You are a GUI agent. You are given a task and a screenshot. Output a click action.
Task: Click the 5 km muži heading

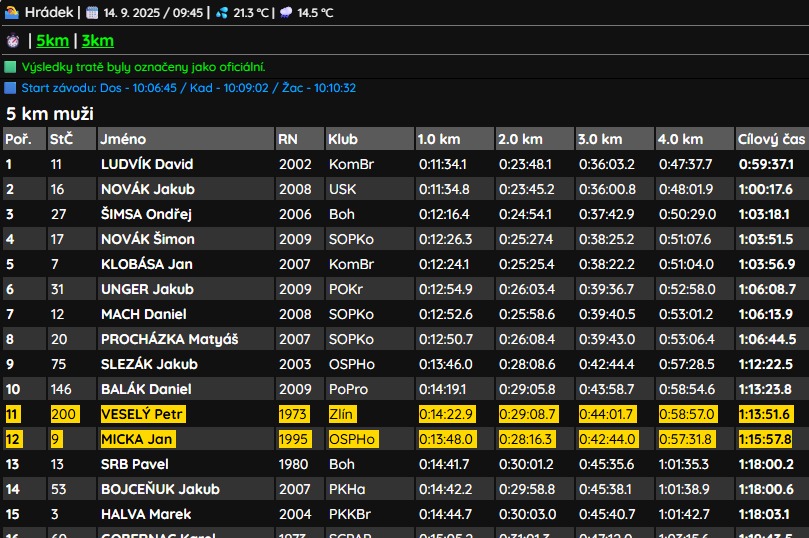point(50,113)
